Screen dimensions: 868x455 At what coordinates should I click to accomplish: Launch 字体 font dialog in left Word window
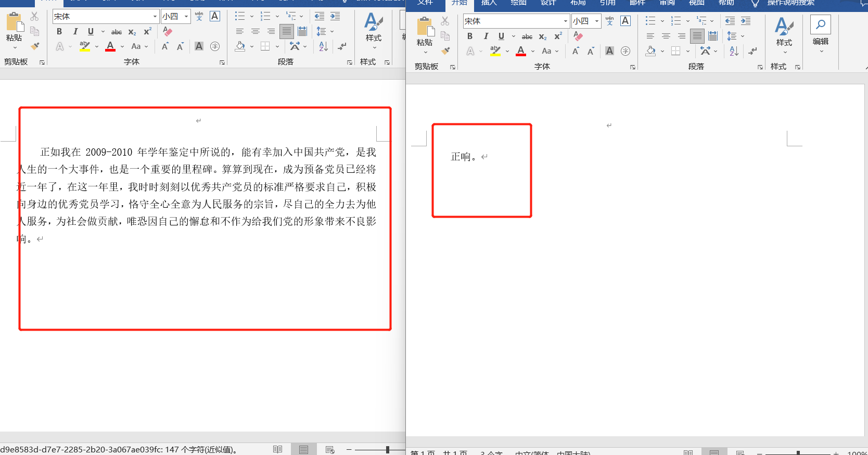pyautogui.click(x=222, y=62)
